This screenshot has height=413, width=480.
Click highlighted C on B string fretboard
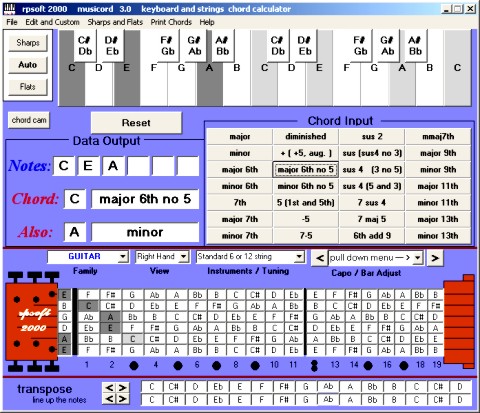[88, 306]
